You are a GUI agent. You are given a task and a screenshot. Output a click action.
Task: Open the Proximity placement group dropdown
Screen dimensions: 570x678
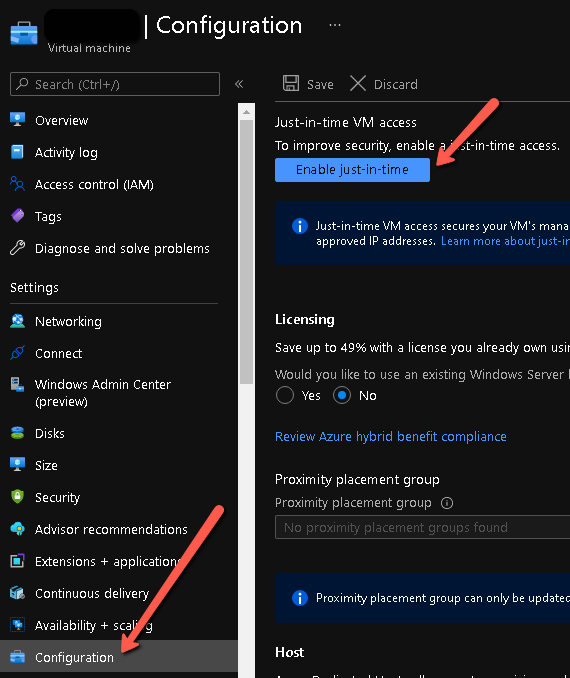click(x=422, y=527)
